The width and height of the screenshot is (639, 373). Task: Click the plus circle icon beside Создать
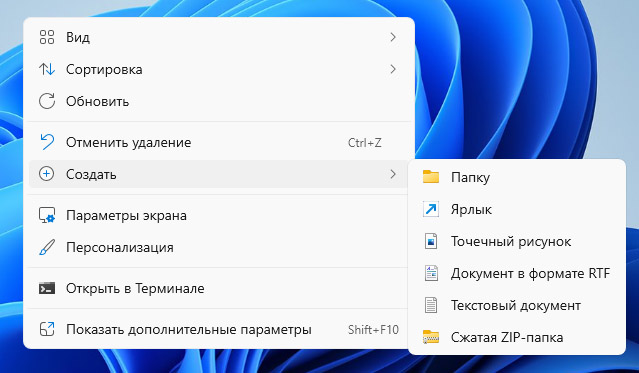click(x=46, y=174)
